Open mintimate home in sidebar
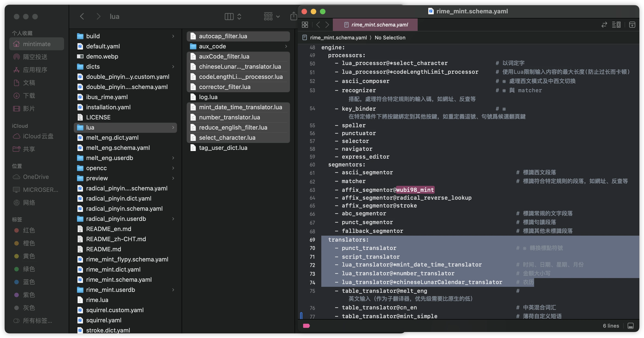The height and width of the screenshot is (338, 644). [x=37, y=44]
